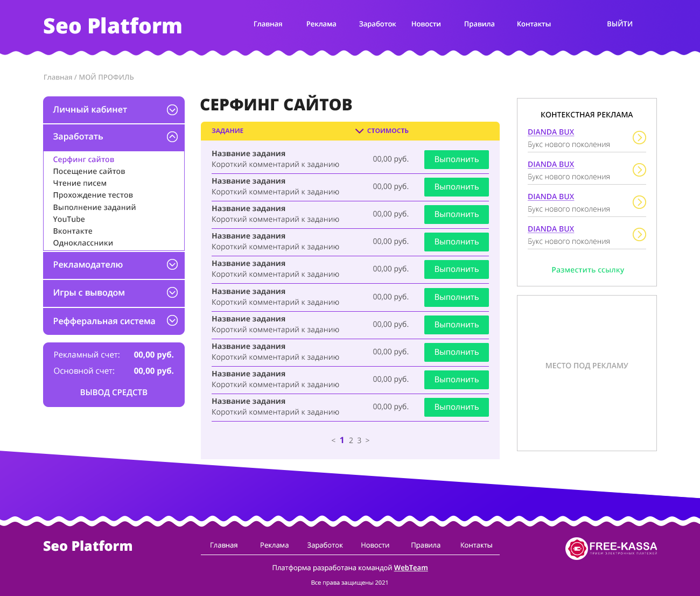Open the first DIANDA BUX ad link
The height and width of the screenshot is (596, 700).
[551, 132]
